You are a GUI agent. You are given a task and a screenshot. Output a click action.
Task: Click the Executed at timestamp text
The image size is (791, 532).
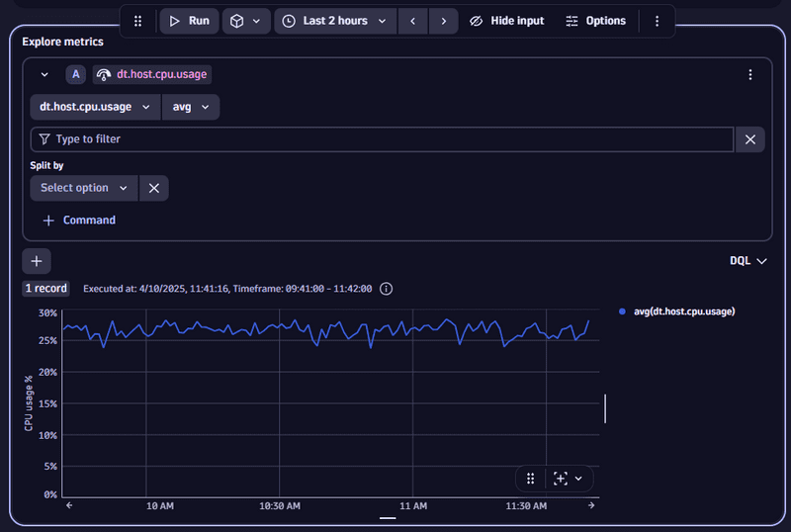[227, 289]
